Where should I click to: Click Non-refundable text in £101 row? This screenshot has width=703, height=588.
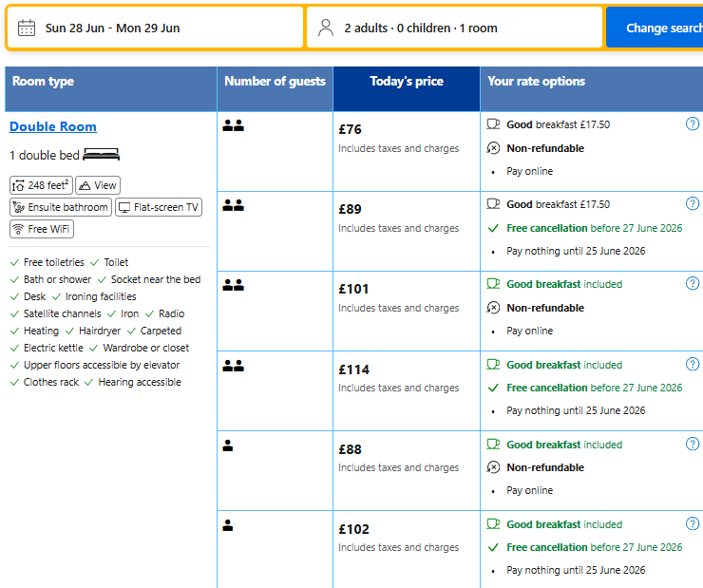click(545, 308)
